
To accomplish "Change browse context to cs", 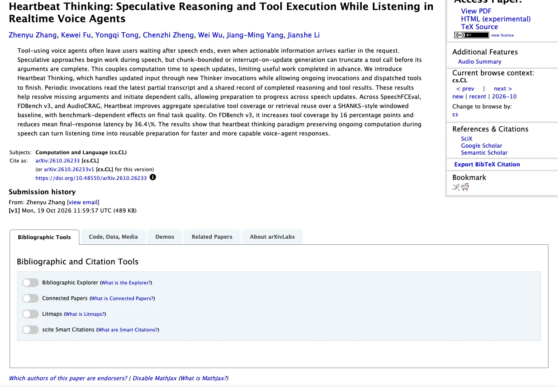I will [455, 115].
